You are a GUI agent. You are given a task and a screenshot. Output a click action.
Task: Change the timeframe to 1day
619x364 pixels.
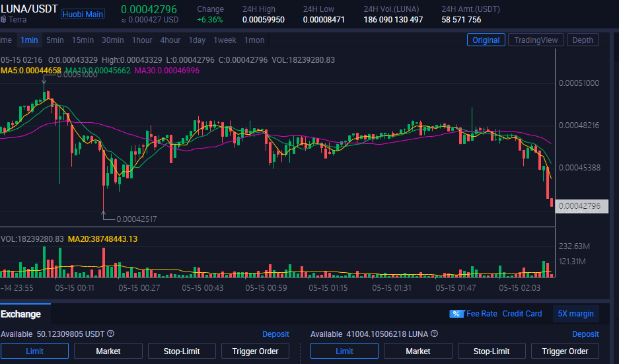197,40
